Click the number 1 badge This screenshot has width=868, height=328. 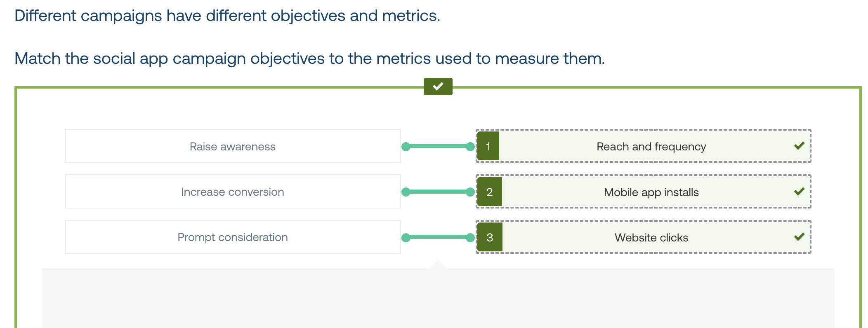pos(488,146)
